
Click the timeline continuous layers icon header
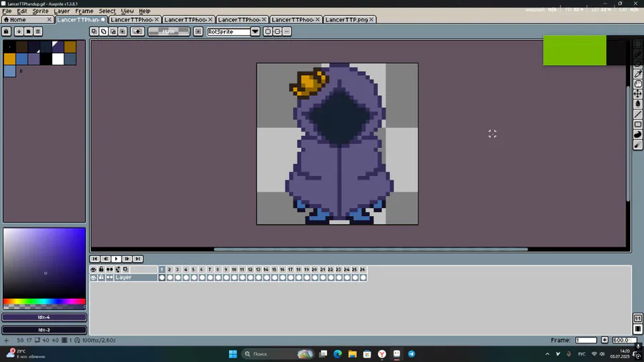click(109, 269)
